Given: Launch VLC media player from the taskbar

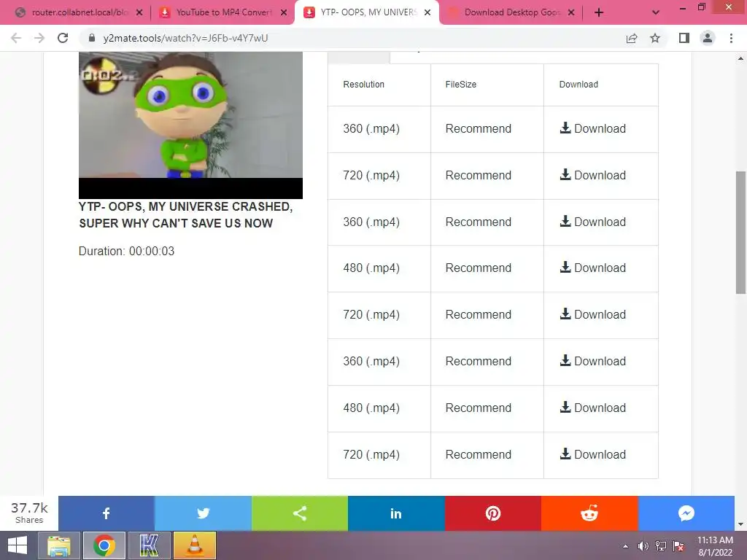Looking at the screenshot, I should coord(194,545).
